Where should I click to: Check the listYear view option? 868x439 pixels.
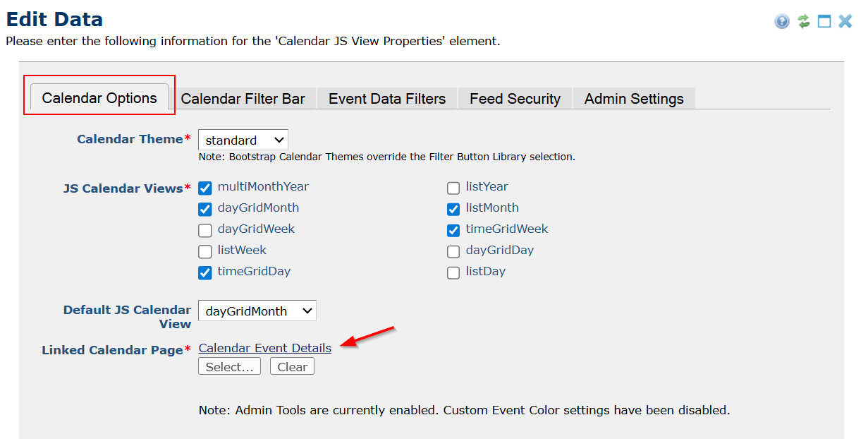[x=453, y=188]
